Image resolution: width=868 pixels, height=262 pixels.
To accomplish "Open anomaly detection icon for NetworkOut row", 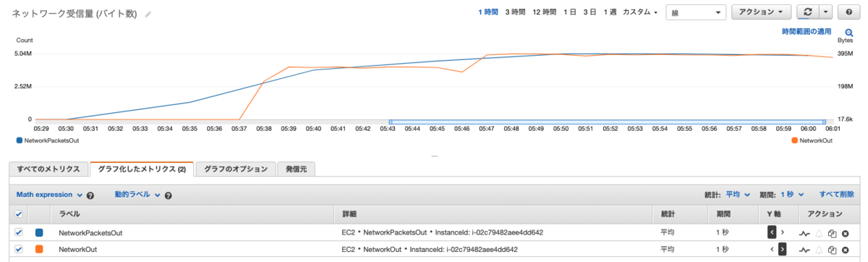I will 804,250.
